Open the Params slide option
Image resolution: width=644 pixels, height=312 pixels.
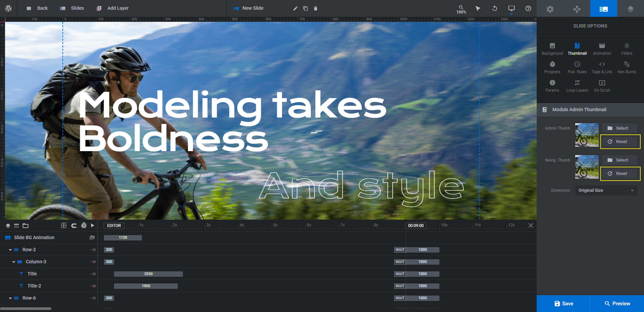click(552, 86)
